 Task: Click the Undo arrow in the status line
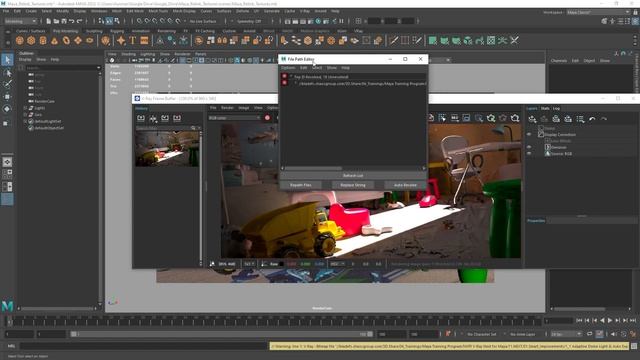click(x=71, y=21)
